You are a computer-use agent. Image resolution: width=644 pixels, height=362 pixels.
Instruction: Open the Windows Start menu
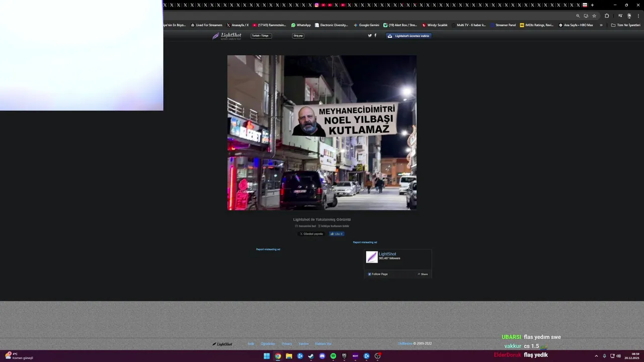coord(267,356)
